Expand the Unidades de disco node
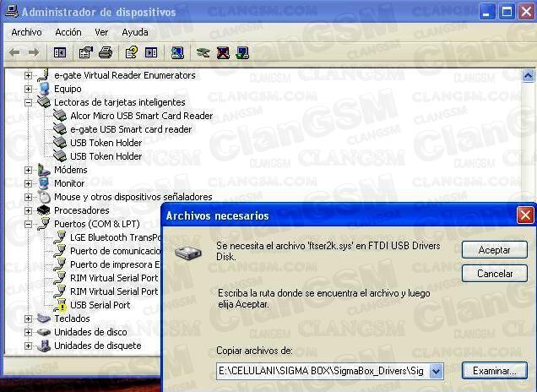This screenshot has height=392, width=537. (x=28, y=332)
